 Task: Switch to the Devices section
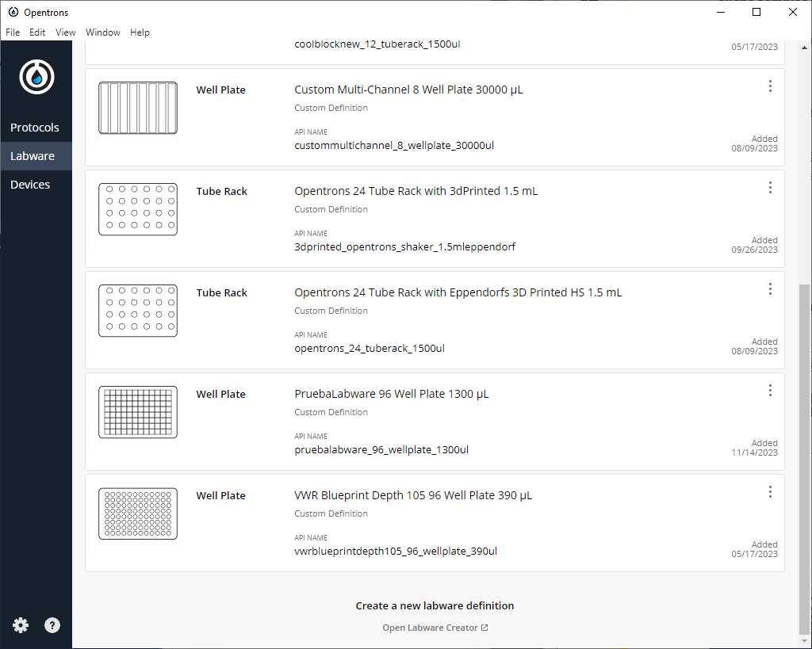[30, 185]
